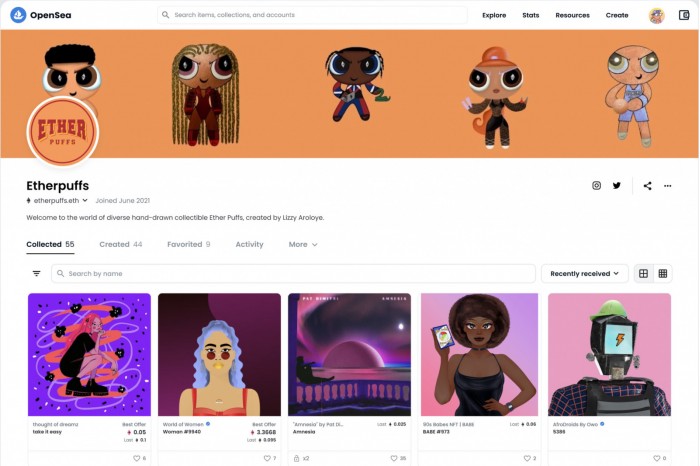700x466 pixels.
Task: Open the three-dot more options menu
Action: (x=667, y=186)
